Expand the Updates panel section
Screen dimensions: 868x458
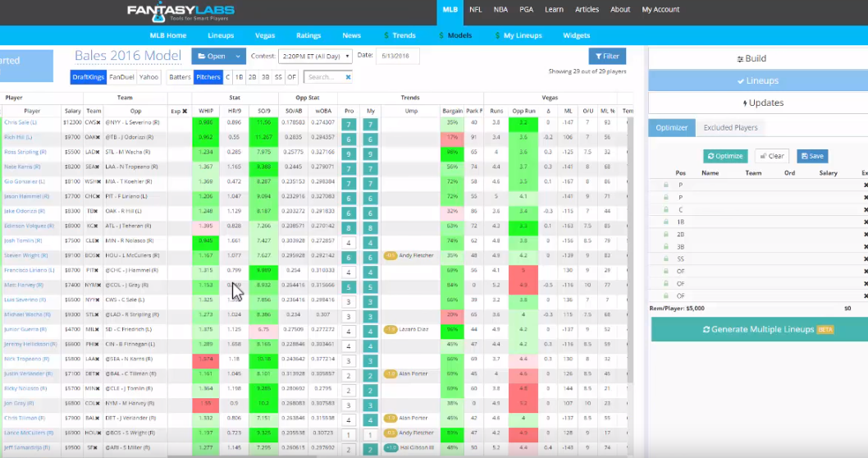pyautogui.click(x=758, y=103)
